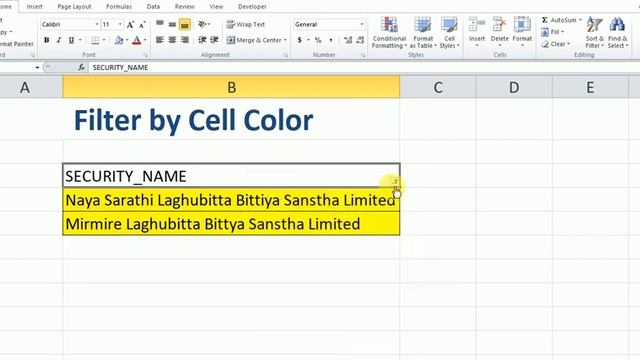Open the Insert ribbon tab
The height and width of the screenshot is (360, 640).
[35, 7]
